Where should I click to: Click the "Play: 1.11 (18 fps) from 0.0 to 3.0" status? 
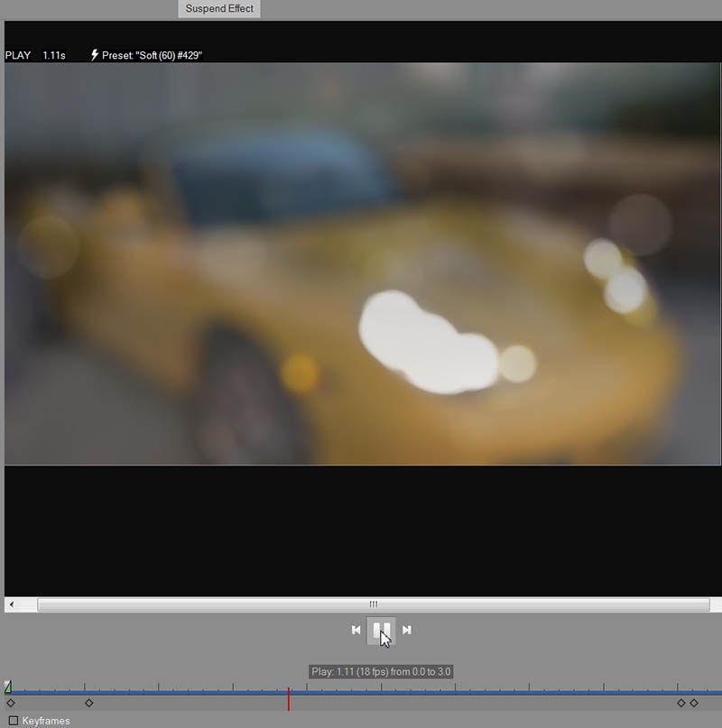[x=381, y=671]
